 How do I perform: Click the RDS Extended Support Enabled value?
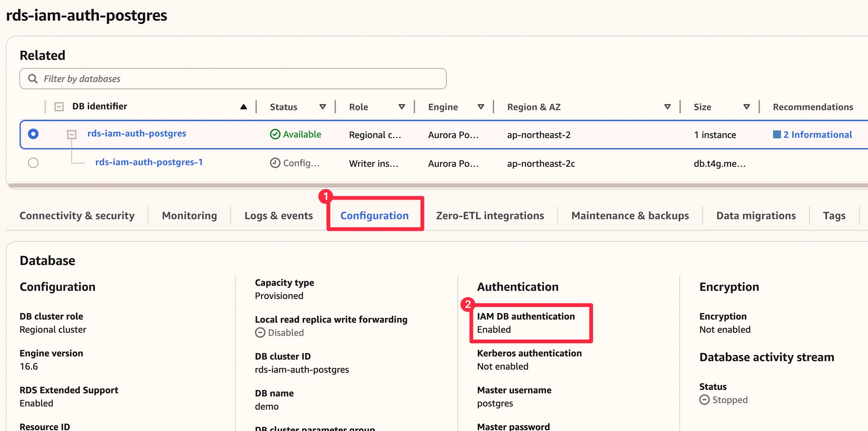(36, 403)
